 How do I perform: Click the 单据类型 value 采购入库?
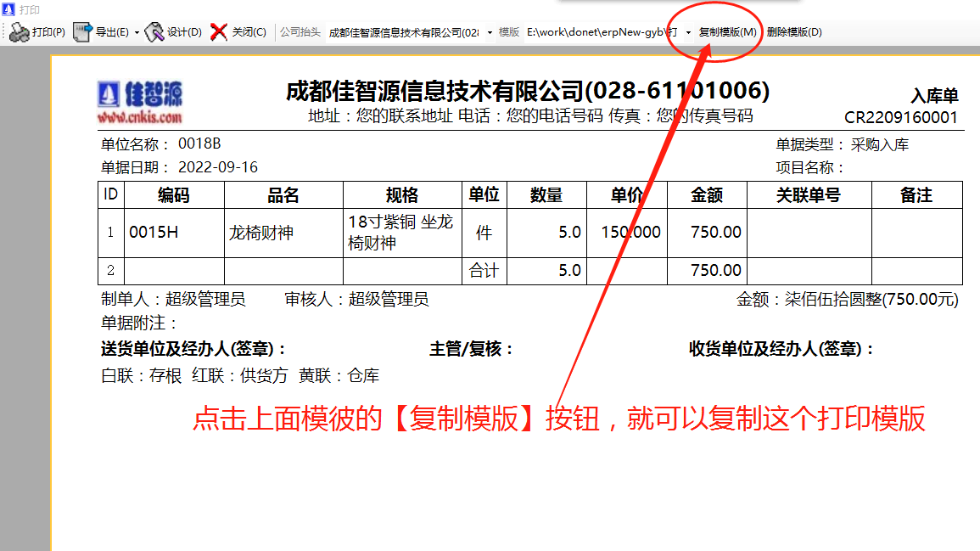point(879,144)
